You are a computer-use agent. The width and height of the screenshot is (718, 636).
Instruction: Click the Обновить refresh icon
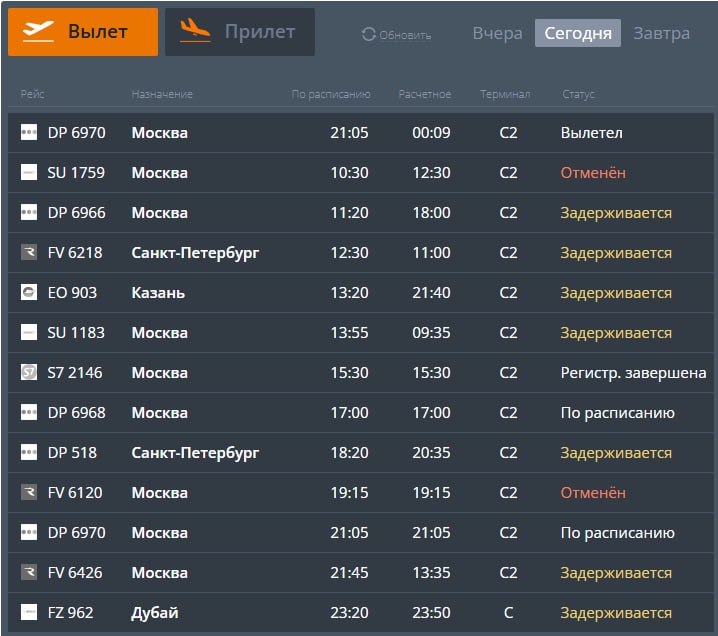[x=370, y=35]
